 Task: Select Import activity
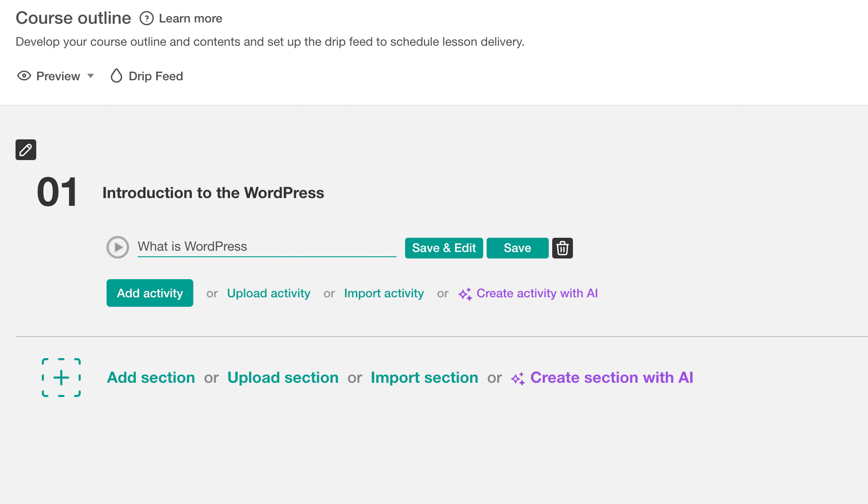(384, 293)
